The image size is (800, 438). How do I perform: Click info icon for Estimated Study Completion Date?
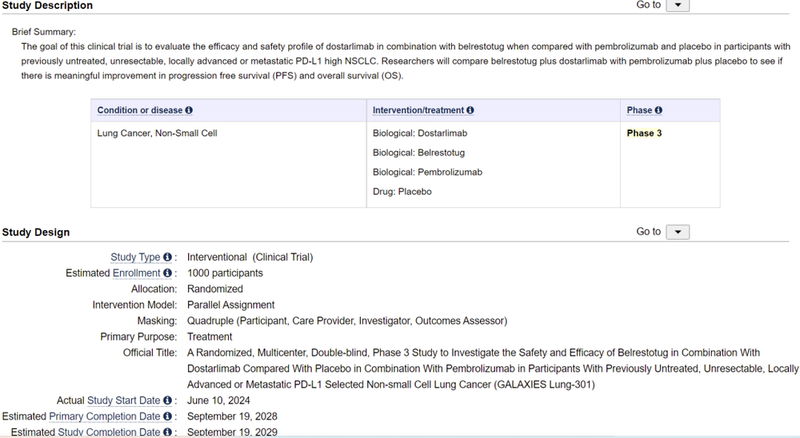tap(167, 432)
